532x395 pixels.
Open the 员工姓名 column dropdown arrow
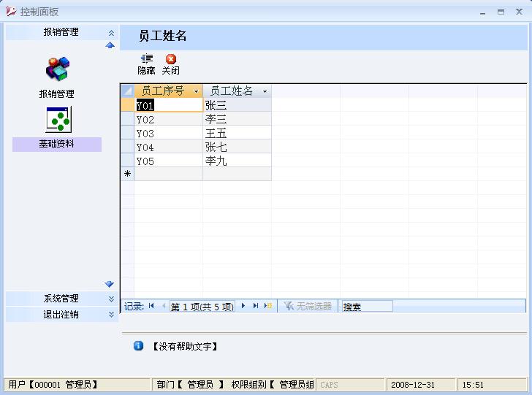click(x=265, y=91)
